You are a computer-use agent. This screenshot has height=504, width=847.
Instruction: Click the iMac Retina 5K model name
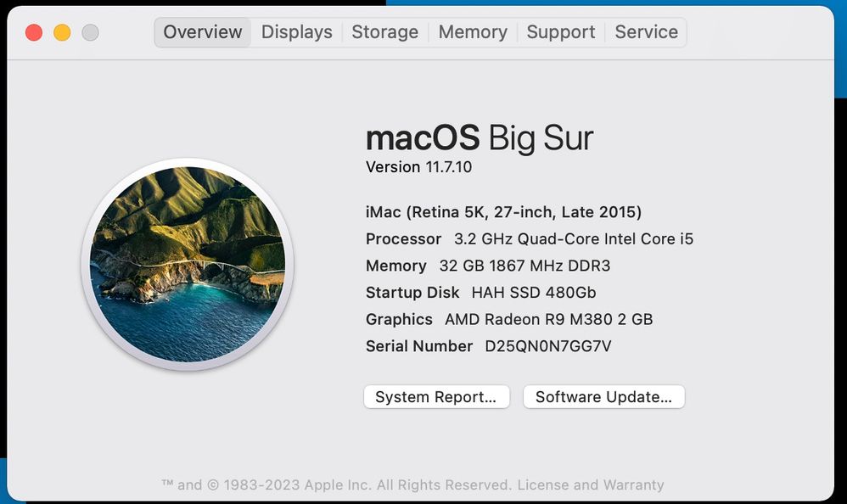[503, 212]
